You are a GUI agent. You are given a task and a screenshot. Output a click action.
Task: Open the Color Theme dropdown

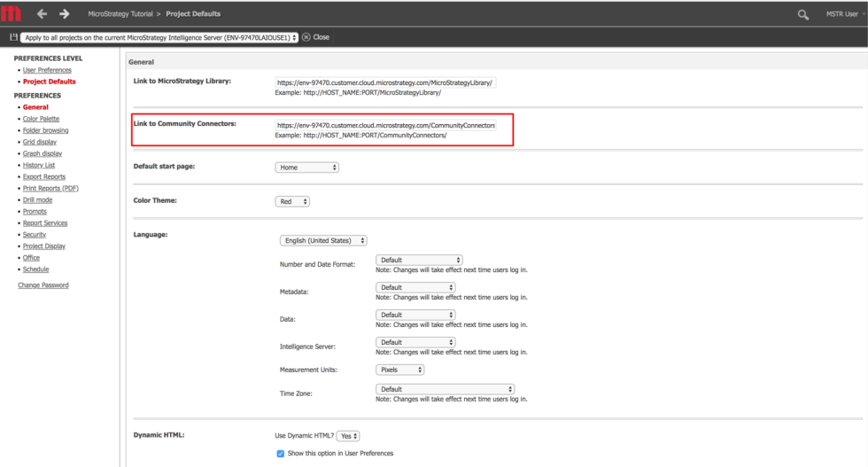(x=292, y=202)
